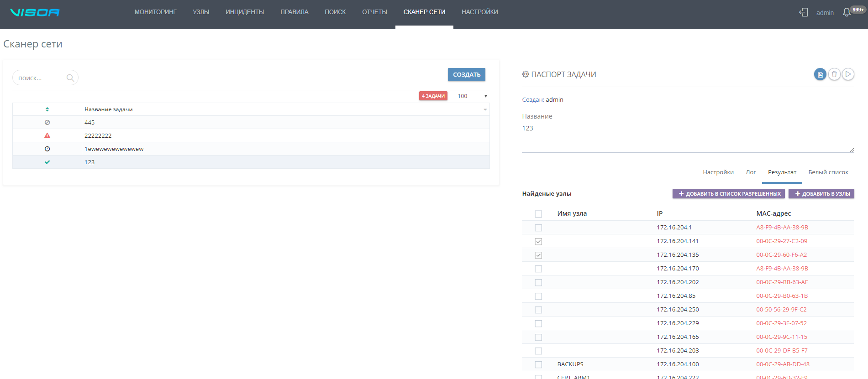Save the task passport

(x=820, y=74)
